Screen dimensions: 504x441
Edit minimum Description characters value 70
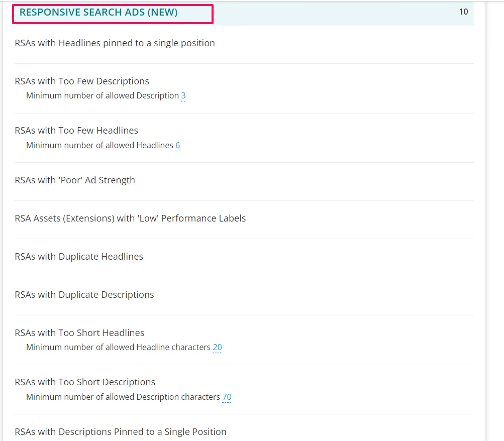(x=227, y=397)
